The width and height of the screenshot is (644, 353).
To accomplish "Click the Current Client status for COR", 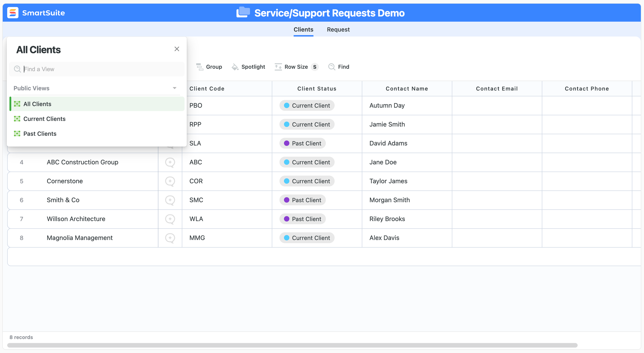I will (307, 181).
